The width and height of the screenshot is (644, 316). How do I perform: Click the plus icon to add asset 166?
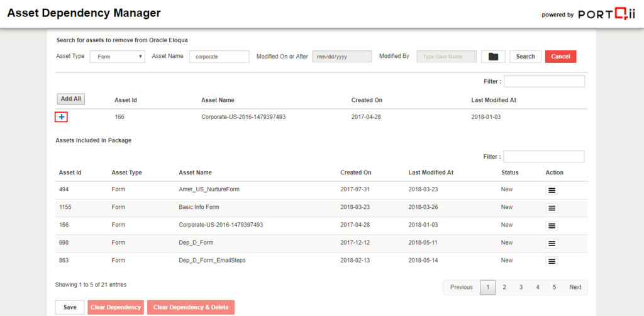click(x=61, y=117)
